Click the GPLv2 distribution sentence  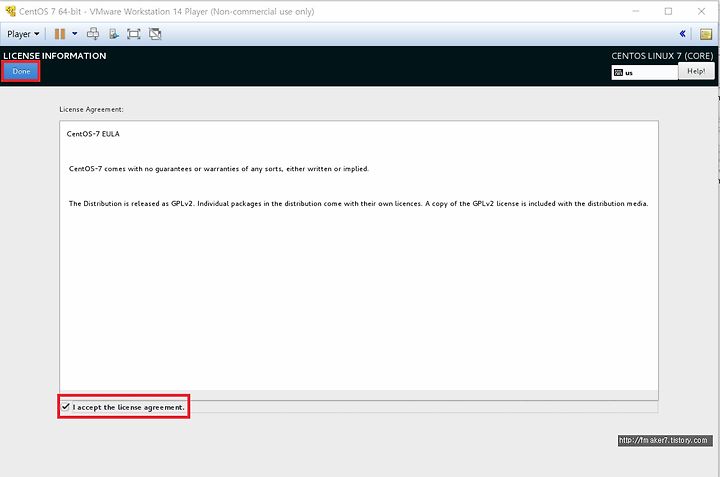click(x=358, y=203)
